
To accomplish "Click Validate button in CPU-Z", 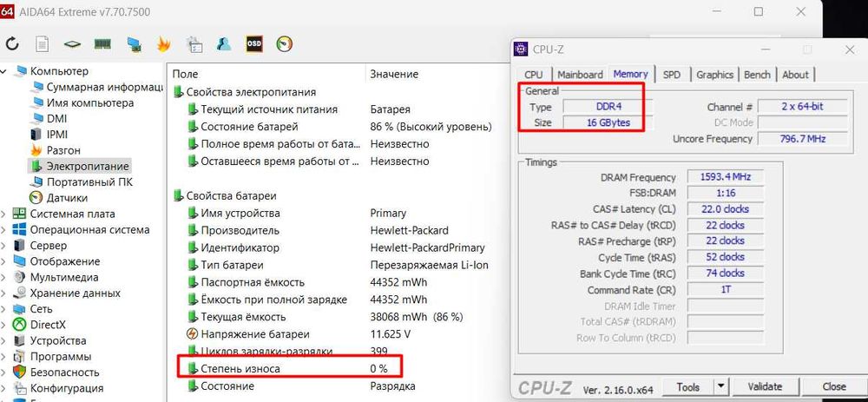I will point(765,386).
